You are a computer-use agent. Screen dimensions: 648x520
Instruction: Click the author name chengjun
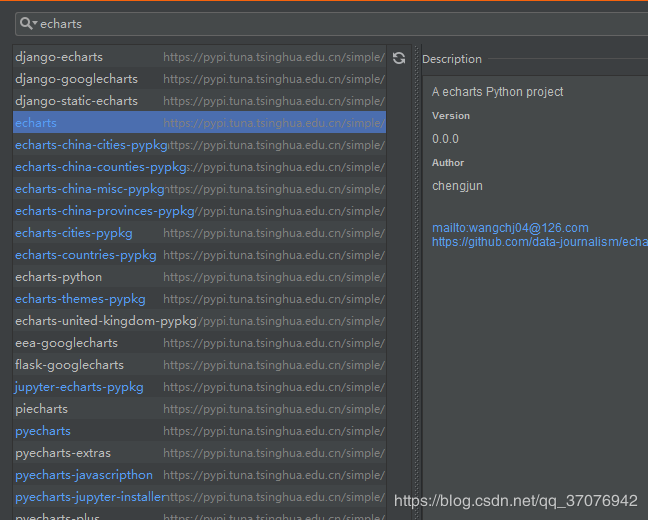tap(457, 186)
